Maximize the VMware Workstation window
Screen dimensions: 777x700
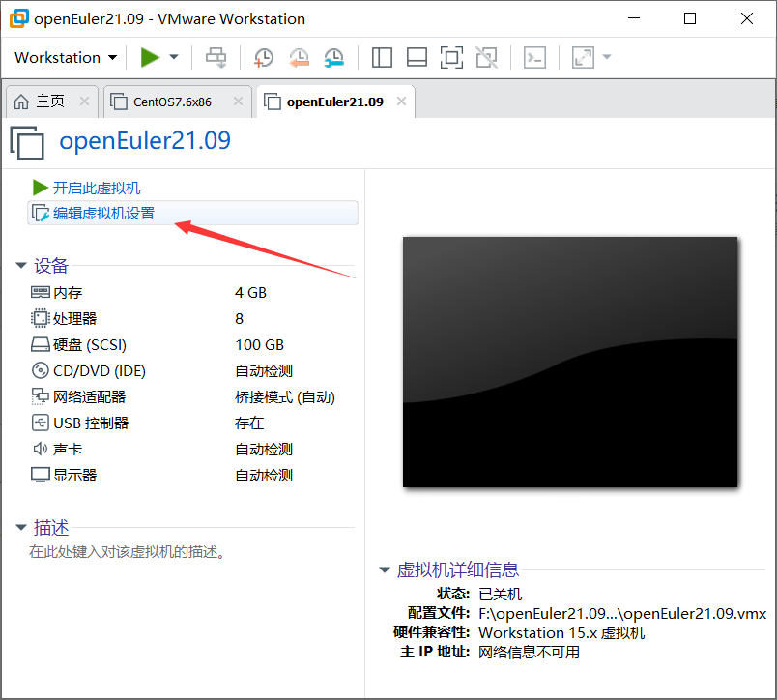tap(690, 18)
